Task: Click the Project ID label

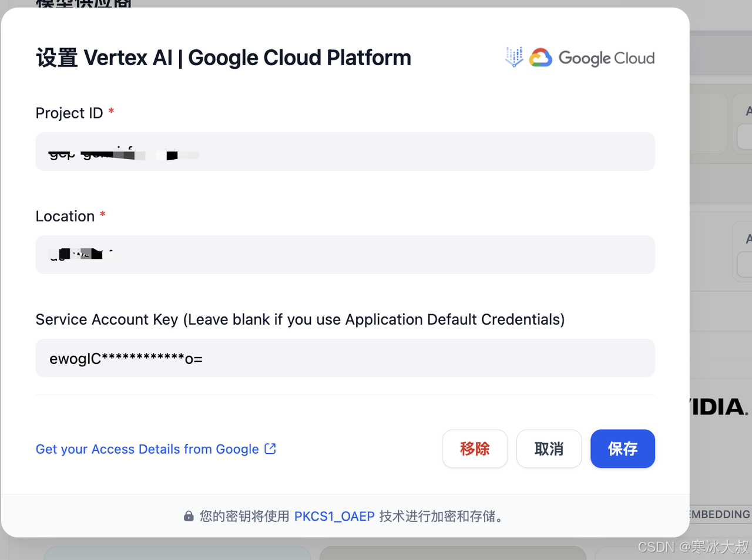Action: tap(69, 113)
